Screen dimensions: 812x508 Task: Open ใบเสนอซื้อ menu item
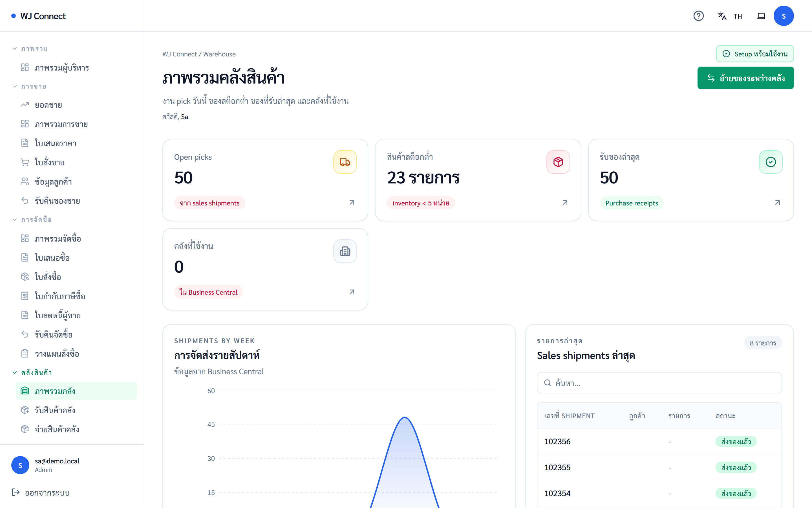(x=76, y=257)
